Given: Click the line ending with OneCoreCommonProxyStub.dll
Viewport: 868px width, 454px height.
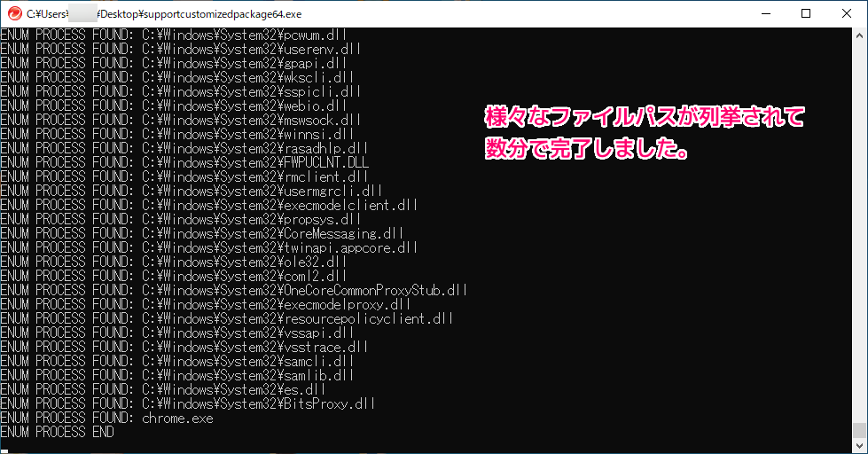Looking at the screenshot, I should point(234,290).
